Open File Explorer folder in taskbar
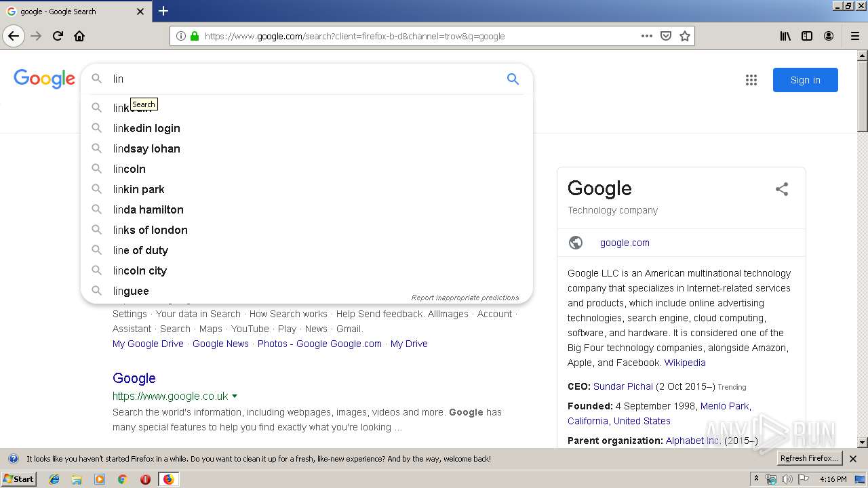This screenshot has width=868, height=488. pos(77,479)
